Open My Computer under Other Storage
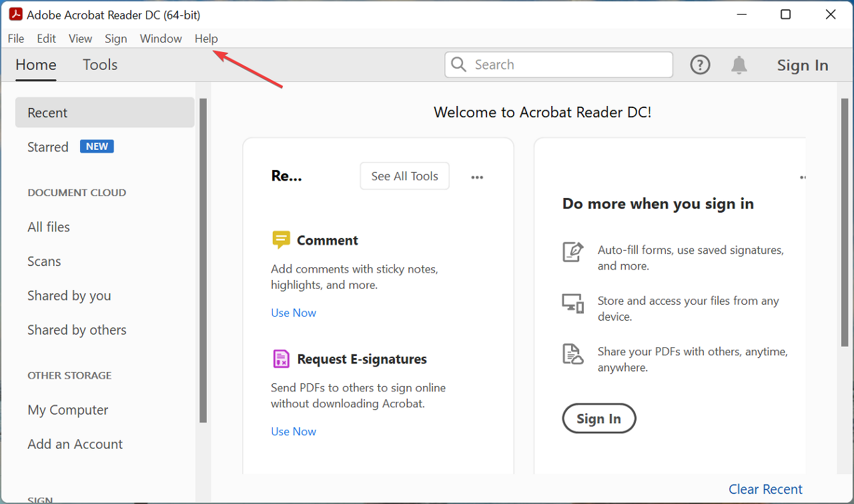Image resolution: width=854 pixels, height=504 pixels. click(x=68, y=410)
